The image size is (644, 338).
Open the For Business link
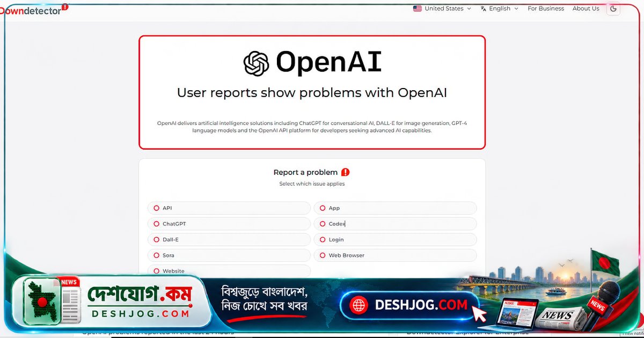coord(546,9)
